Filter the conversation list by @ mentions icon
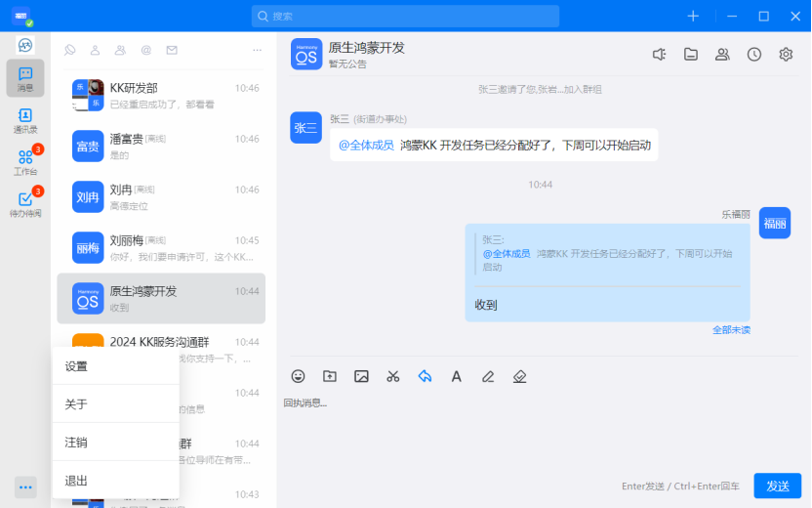Image resolution: width=812 pixels, height=508 pixels. pyautogui.click(x=146, y=50)
